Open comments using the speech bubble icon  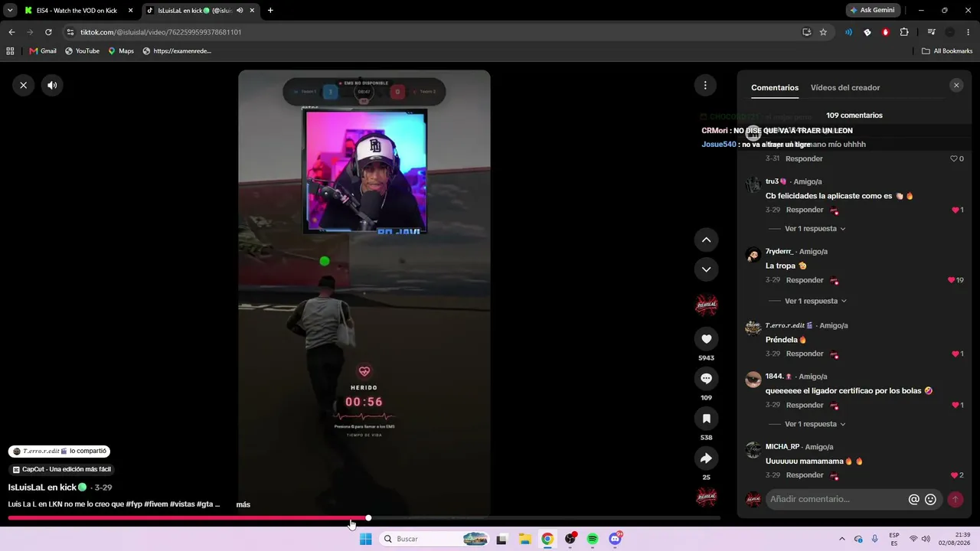tap(706, 379)
